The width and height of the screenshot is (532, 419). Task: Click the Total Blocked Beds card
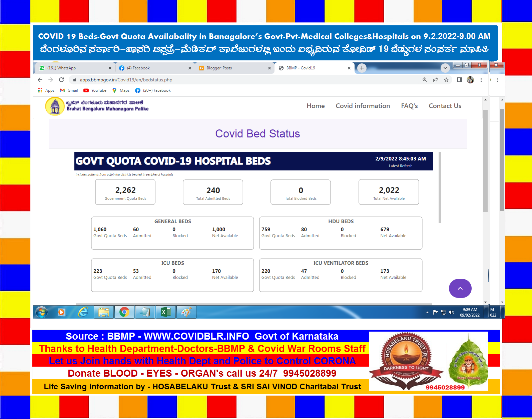[301, 192]
